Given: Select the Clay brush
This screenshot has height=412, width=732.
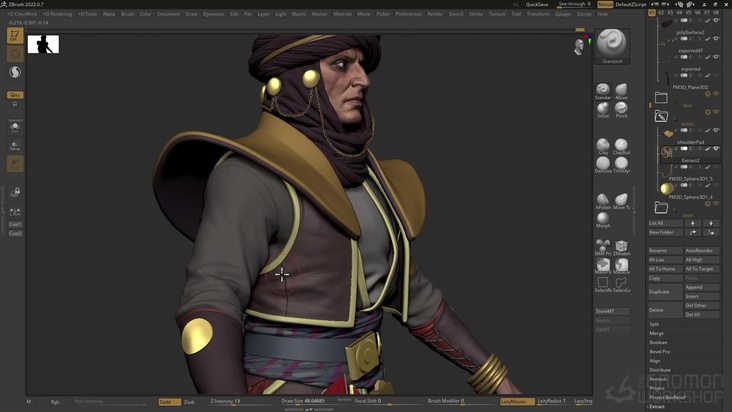Looking at the screenshot, I should click(x=603, y=147).
